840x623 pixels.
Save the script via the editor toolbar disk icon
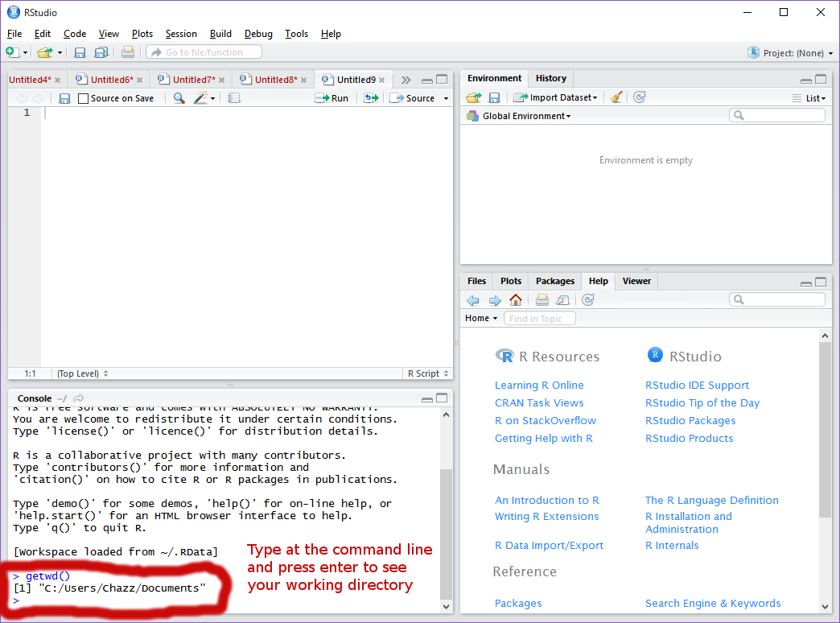pyautogui.click(x=65, y=98)
